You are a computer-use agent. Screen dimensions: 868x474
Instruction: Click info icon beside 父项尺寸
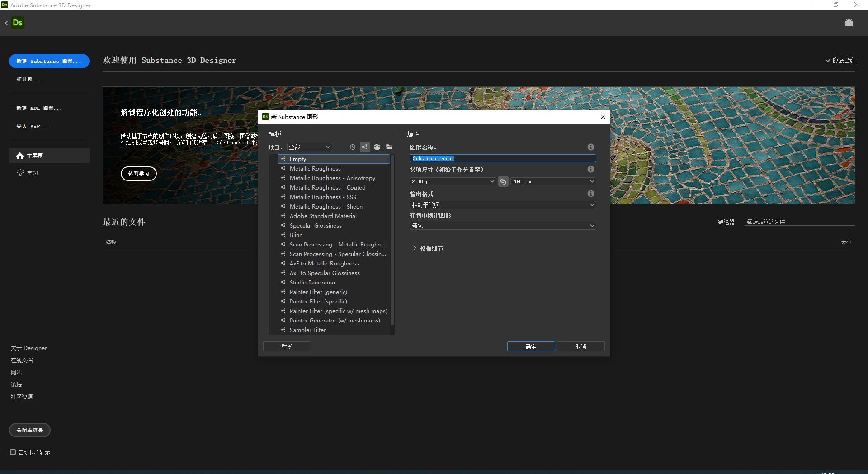tap(590, 169)
